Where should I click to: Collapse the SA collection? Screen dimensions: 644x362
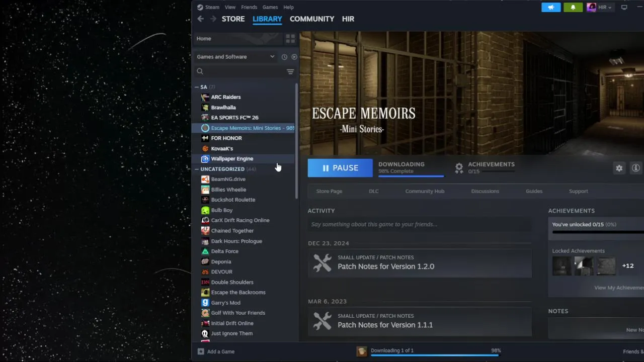[197, 87]
